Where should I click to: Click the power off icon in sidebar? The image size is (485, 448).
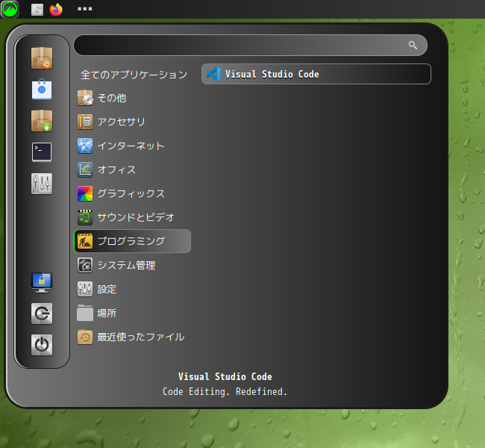tap(42, 345)
